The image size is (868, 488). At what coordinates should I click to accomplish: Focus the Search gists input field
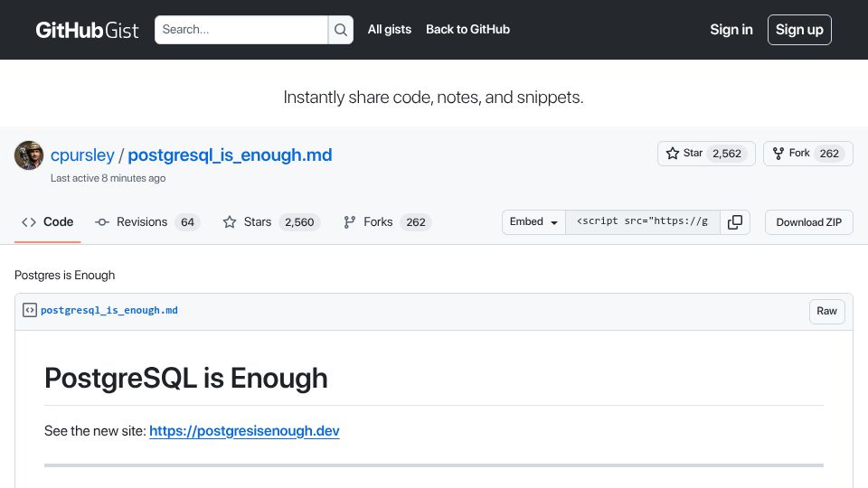click(x=241, y=30)
